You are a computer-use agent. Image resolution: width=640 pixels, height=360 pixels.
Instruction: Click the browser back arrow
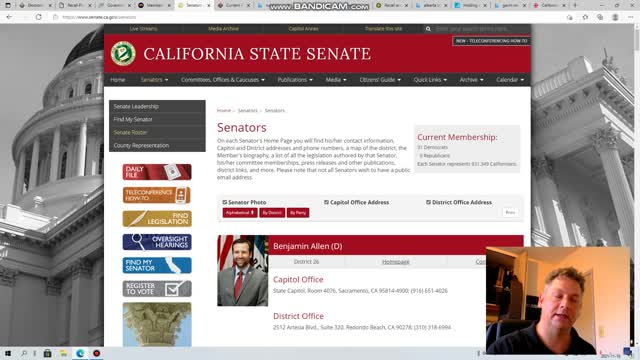(x=9, y=17)
